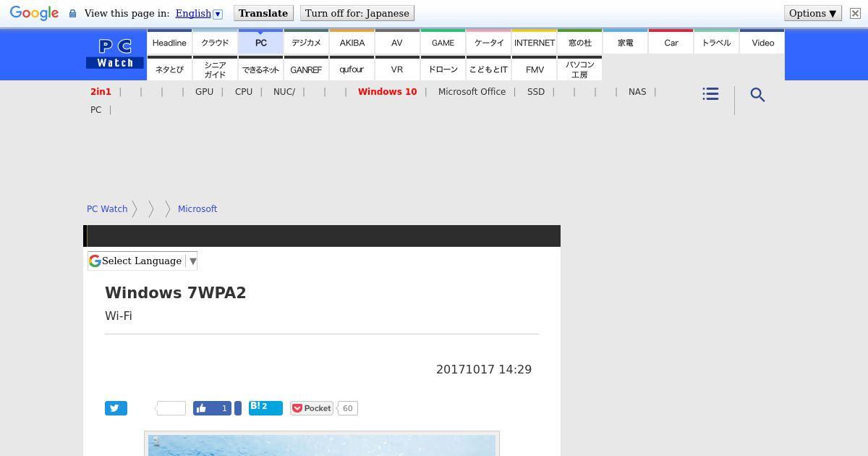Click the Microsoft Office topic link
This screenshot has width=868, height=456.
tap(472, 92)
